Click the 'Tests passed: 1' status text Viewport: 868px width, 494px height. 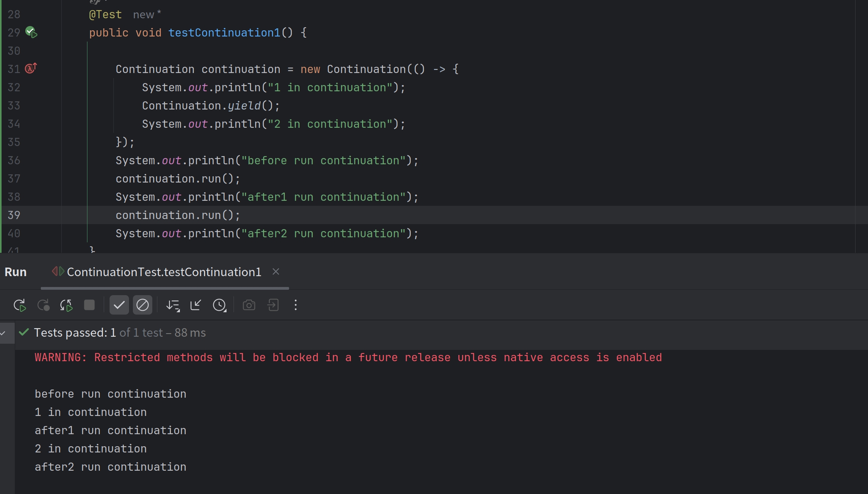[x=75, y=332]
